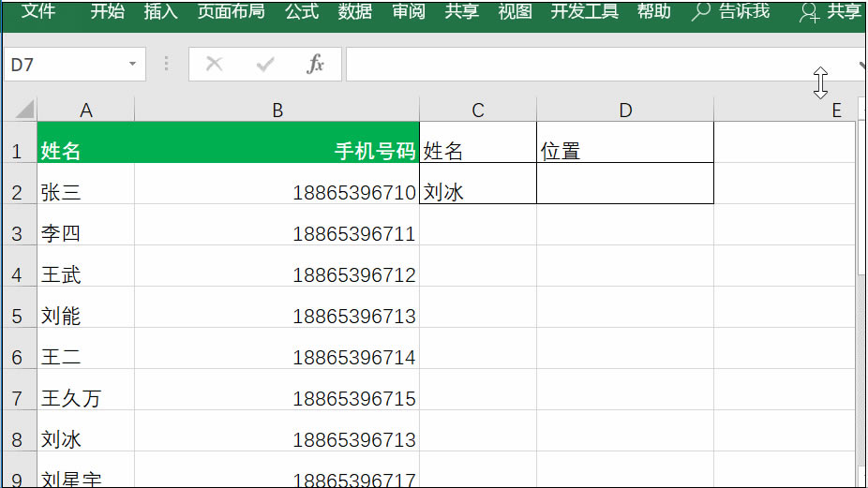Click inside the formula bar input field
The image size is (868, 488).
[581, 65]
